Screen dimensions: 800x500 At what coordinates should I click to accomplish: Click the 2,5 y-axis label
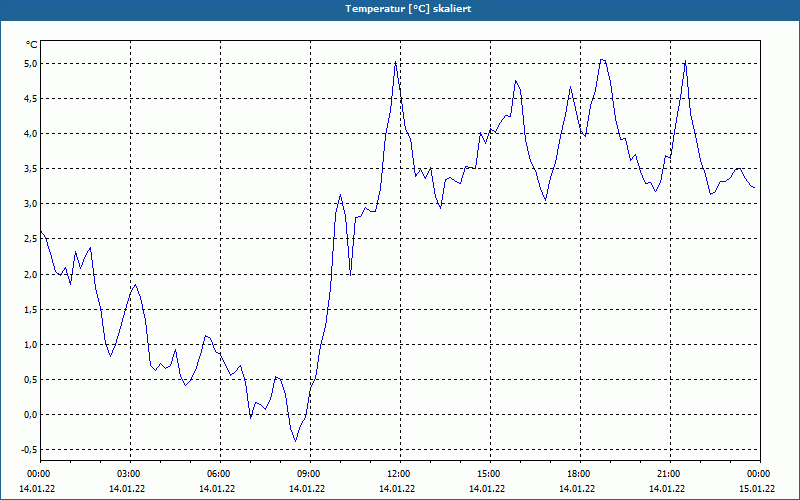click(31, 239)
